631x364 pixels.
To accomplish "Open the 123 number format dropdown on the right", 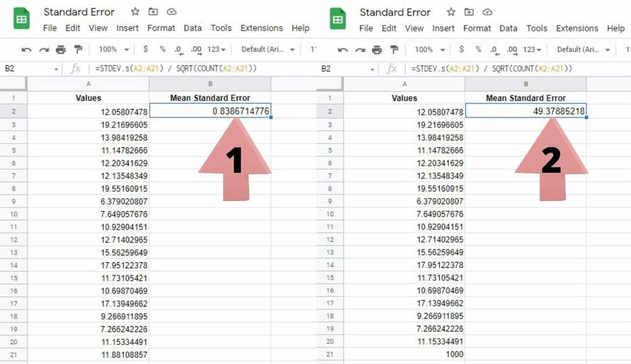I will [x=532, y=49].
